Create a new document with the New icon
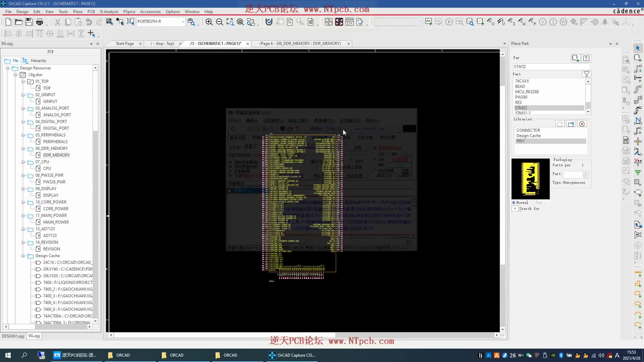 pyautogui.click(x=8, y=22)
